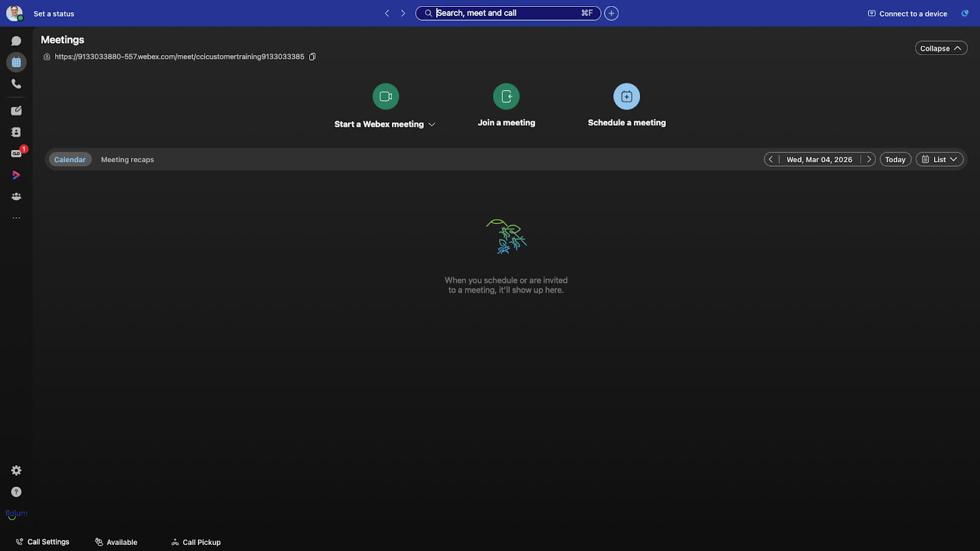Click the Today button

coord(895,160)
